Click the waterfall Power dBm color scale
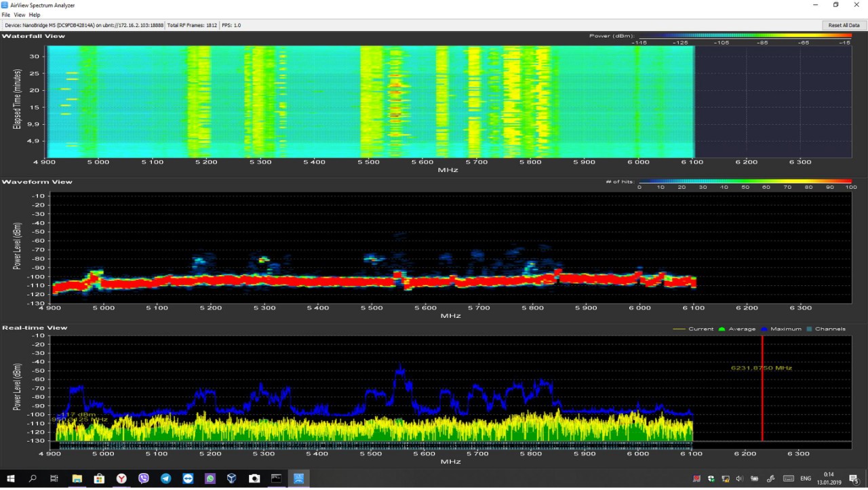Viewport: 868px width, 490px height. (745, 35)
